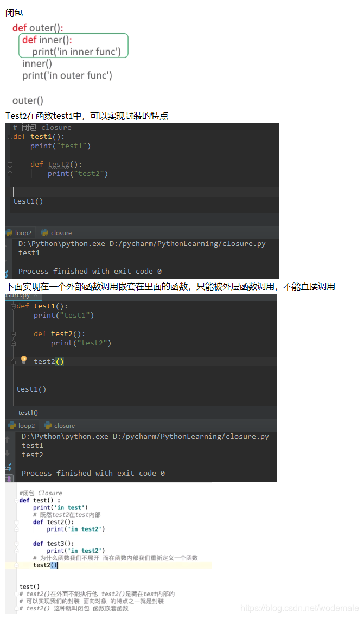Switch to the closure run tab above the test1/test2 output
The width and height of the screenshot is (364, 618).
[60, 425]
